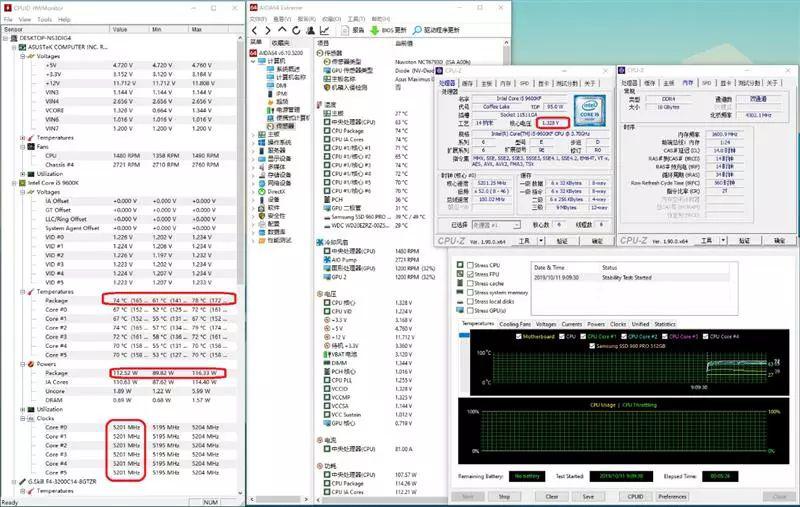Screen dimensions: 800x507
Task: Collapse the Voltages node under ASUSTeK
Action: click(22, 56)
